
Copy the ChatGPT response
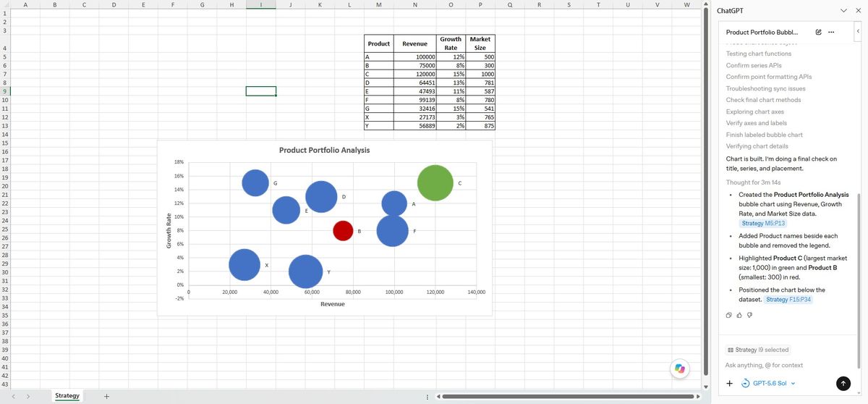pyautogui.click(x=729, y=315)
